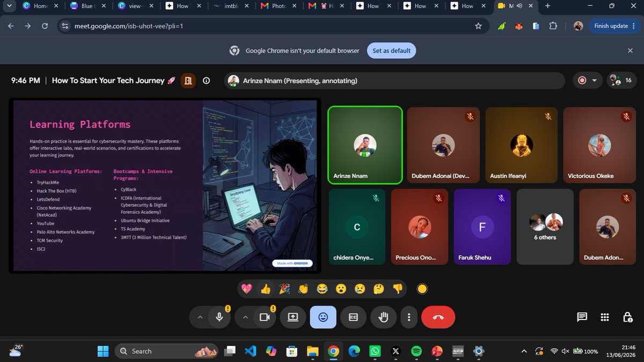Send the thinking face reaction

click(x=378, y=289)
